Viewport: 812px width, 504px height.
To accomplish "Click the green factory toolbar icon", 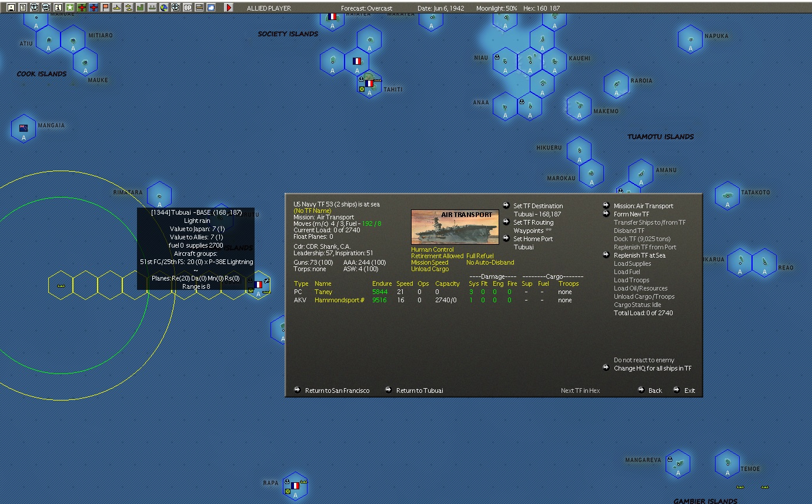I will pyautogui.click(x=141, y=8).
